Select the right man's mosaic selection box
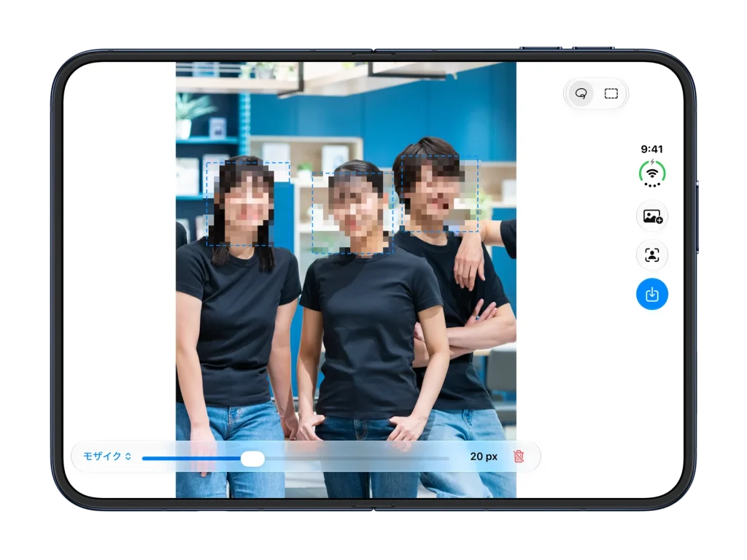The height and width of the screenshot is (560, 747). (440, 194)
